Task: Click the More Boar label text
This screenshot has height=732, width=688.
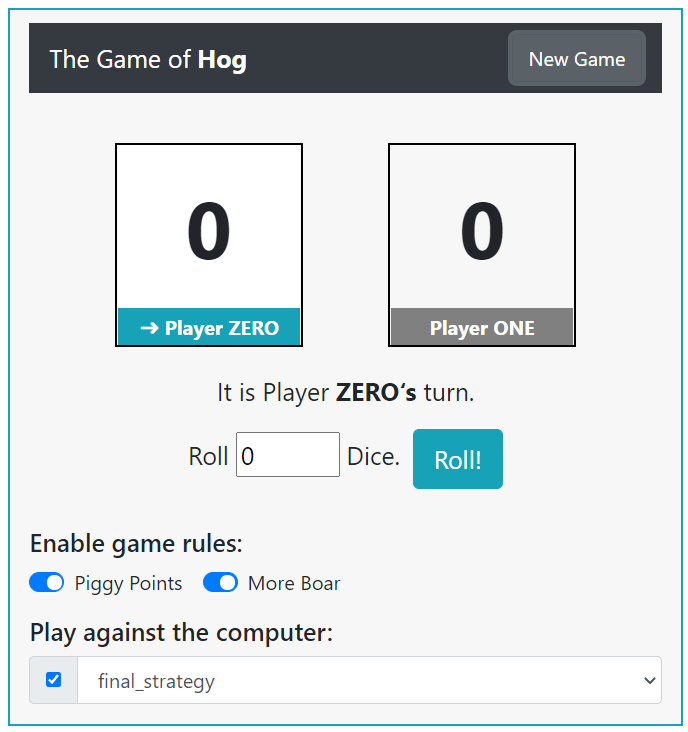Action: point(294,584)
